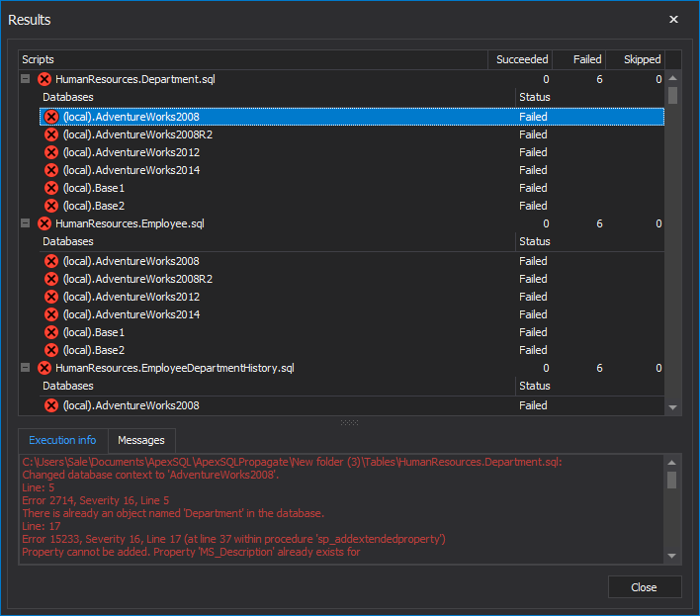
Task: Sort by the Scripts column header
Action: (253, 59)
